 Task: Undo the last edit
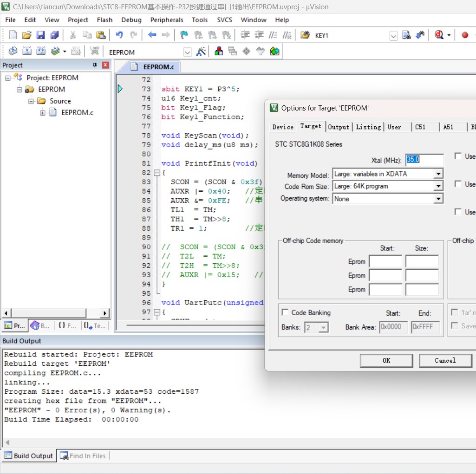tap(119, 35)
